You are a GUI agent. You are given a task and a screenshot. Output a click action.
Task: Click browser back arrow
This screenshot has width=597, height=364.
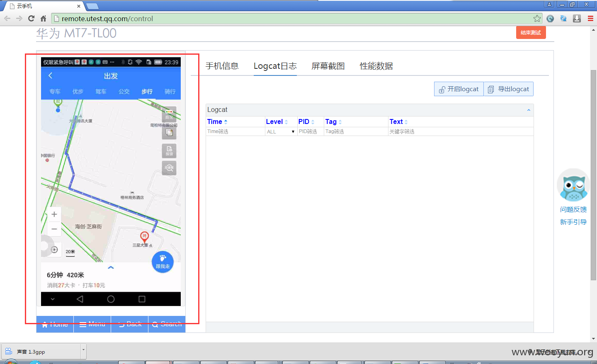[7, 18]
